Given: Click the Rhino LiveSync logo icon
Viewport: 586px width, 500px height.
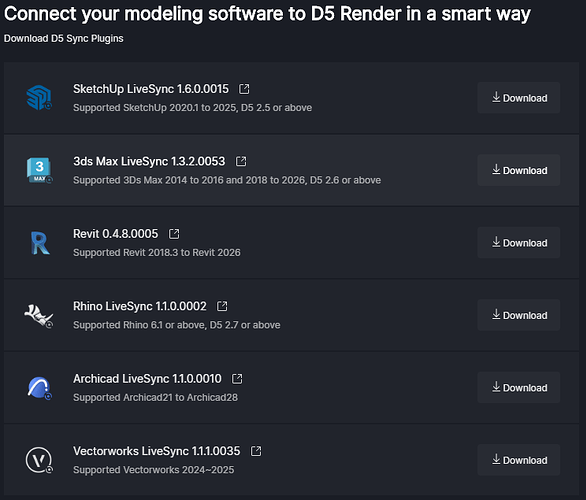Looking at the screenshot, I should coord(39,316).
